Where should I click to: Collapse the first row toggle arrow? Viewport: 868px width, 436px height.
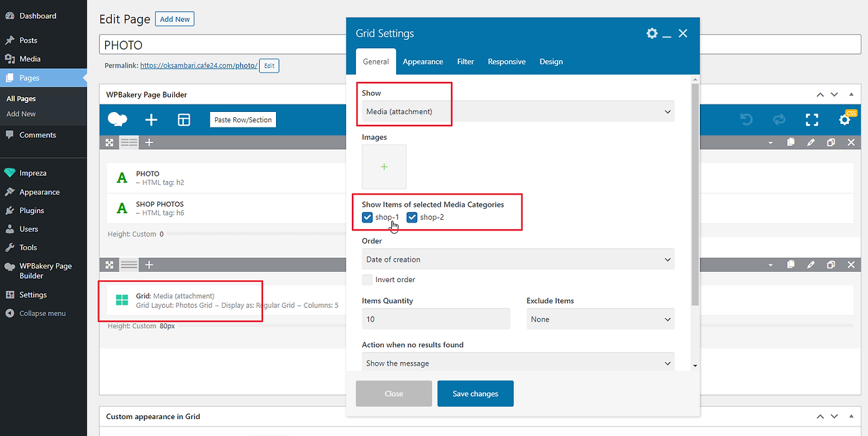[770, 143]
